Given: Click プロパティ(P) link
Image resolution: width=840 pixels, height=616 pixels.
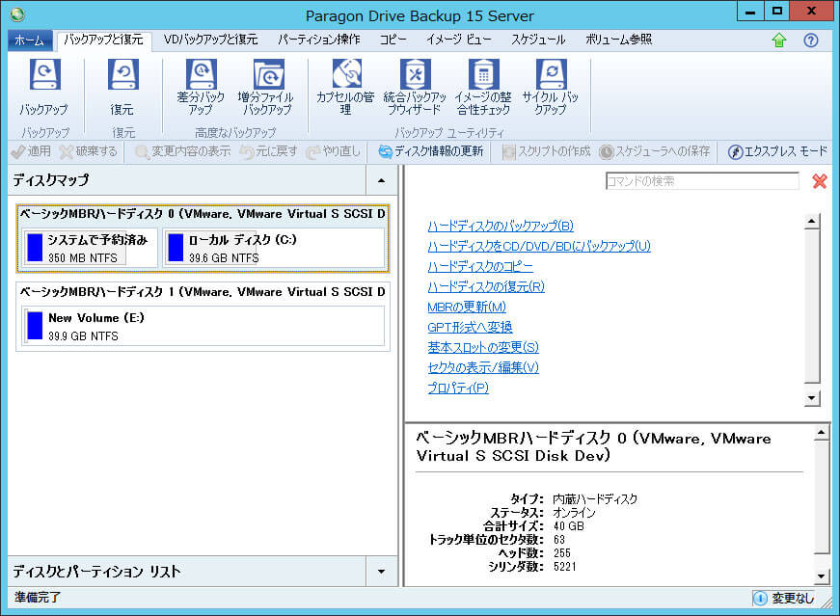Looking at the screenshot, I should click(x=458, y=388).
